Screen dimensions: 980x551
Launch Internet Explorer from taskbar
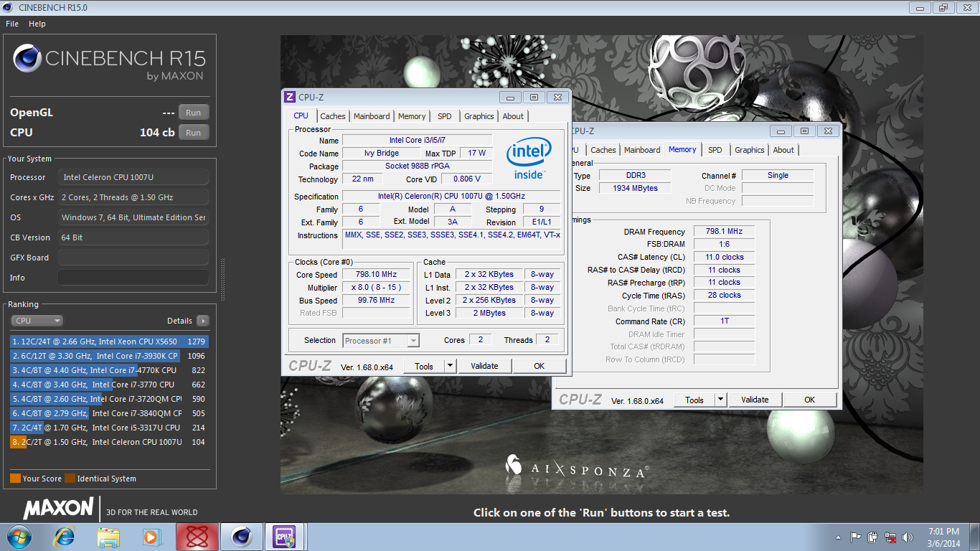tap(65, 536)
